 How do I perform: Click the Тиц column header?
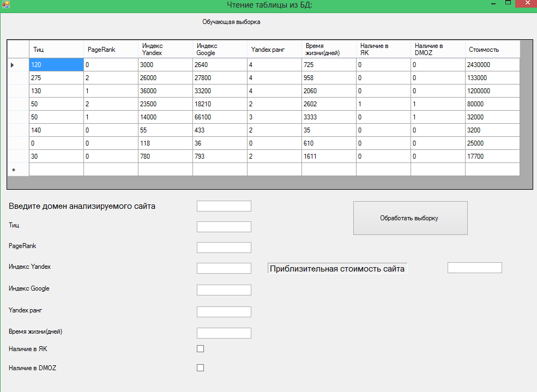pyautogui.click(x=56, y=50)
